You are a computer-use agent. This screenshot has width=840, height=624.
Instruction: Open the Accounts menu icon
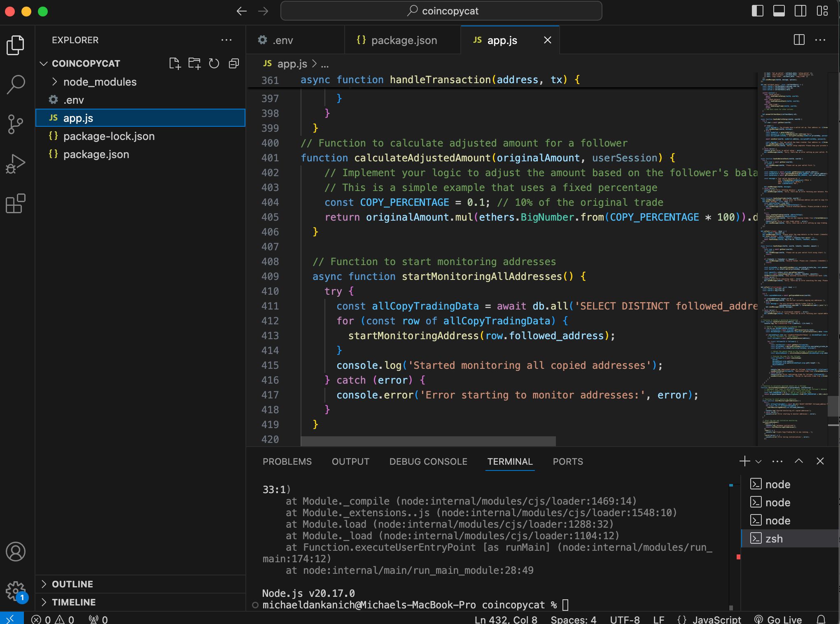[x=16, y=552]
